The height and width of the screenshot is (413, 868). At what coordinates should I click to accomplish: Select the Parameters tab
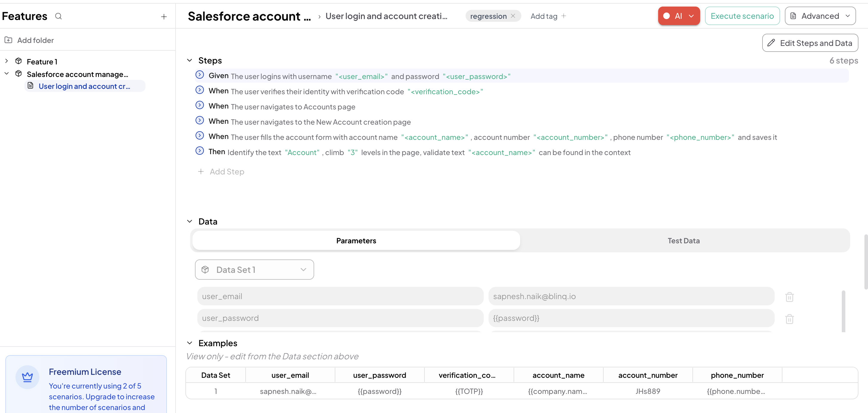[x=356, y=241]
